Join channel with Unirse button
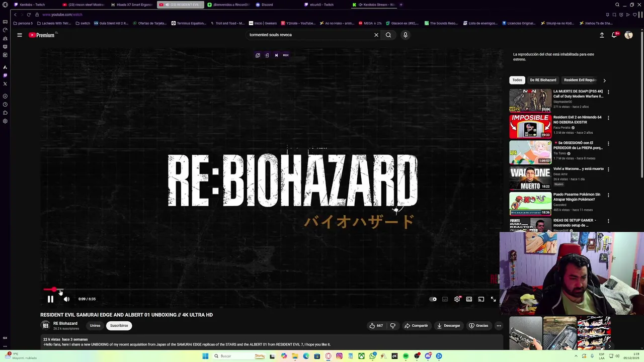Screen dimensions: 644x362 (95, 325)
